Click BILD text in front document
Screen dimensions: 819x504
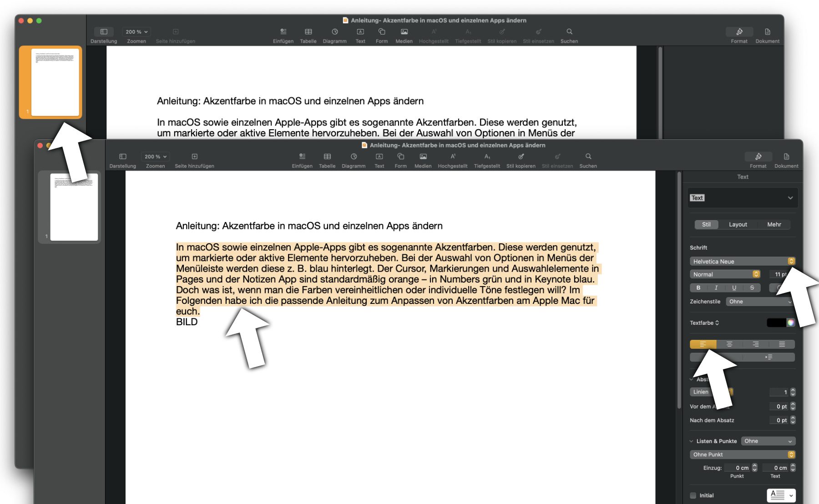click(187, 322)
